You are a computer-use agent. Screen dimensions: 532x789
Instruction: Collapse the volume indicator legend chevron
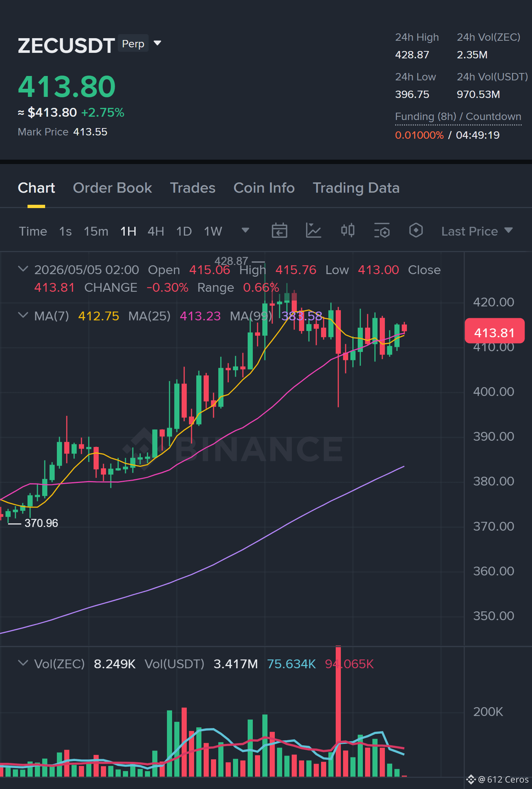[23, 663]
